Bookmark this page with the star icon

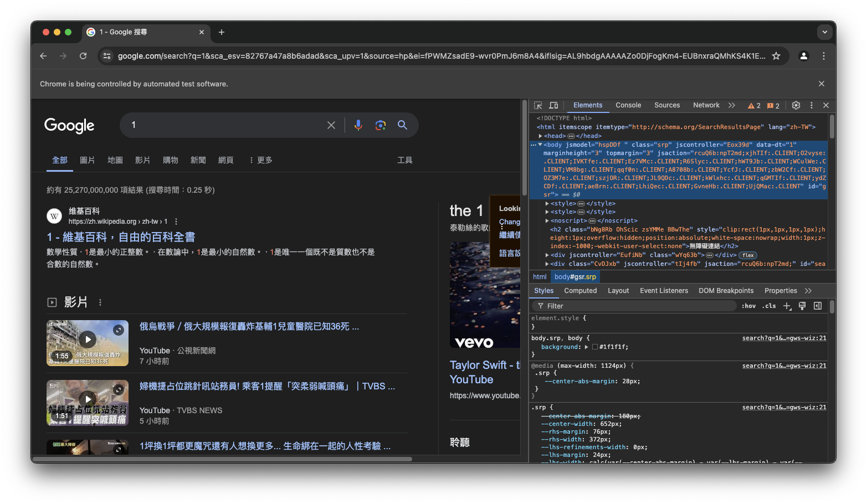click(x=776, y=56)
